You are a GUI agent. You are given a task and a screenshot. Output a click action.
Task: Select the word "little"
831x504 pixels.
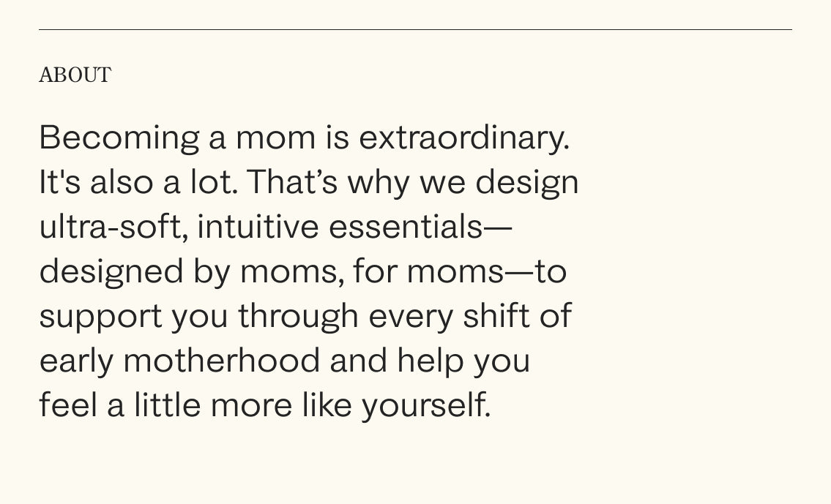167,405
